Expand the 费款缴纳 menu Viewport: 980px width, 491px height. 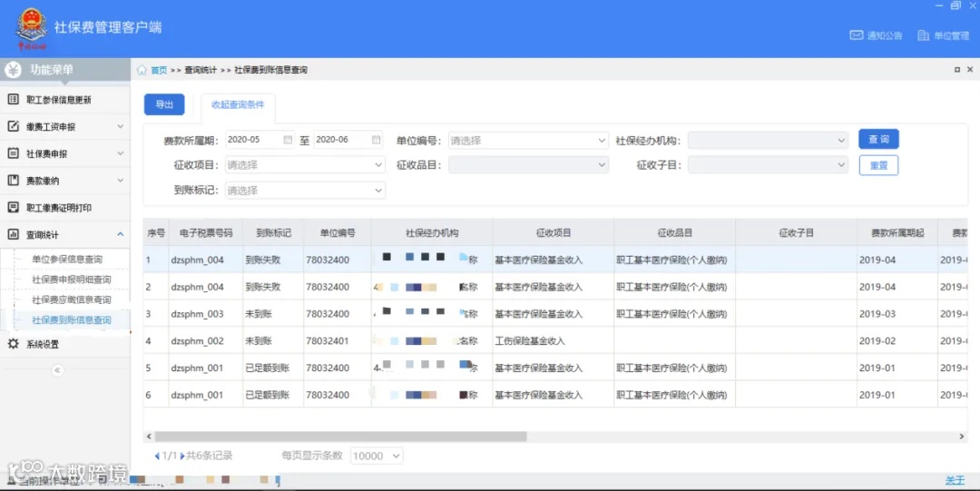click(120, 180)
